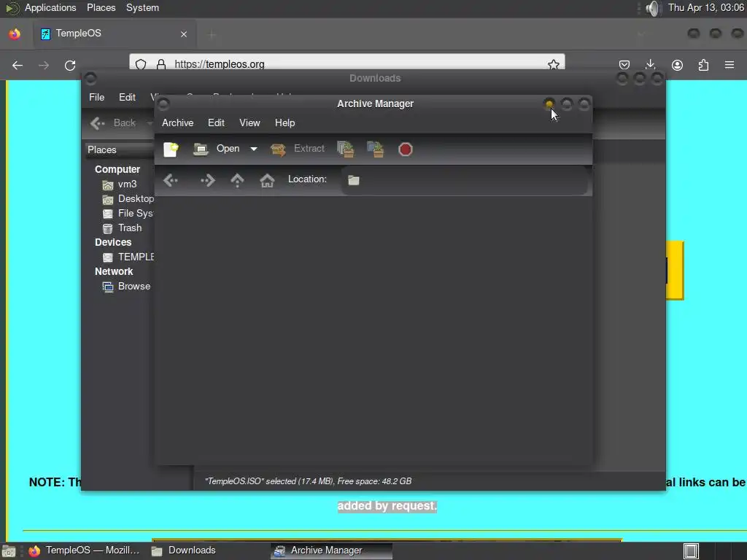Viewport: 747px width, 560px height.
Task: Click the clock showing Thu Apr 13
Action: [706, 8]
